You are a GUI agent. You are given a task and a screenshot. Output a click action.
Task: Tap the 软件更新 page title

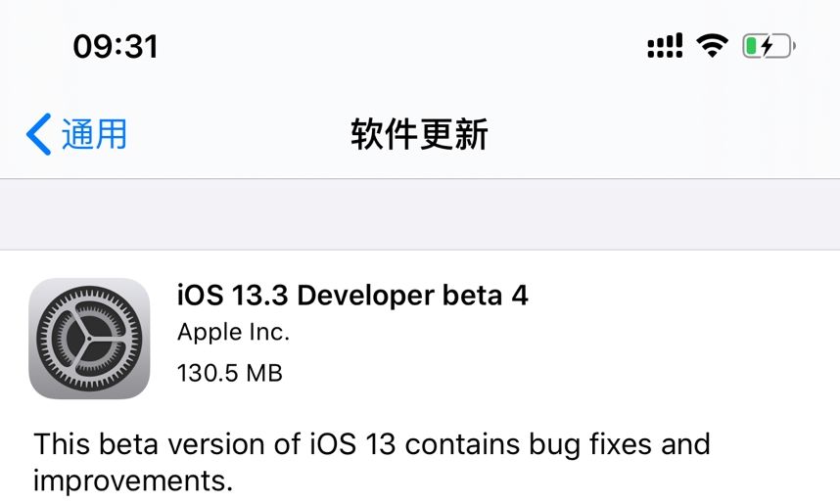(419, 134)
